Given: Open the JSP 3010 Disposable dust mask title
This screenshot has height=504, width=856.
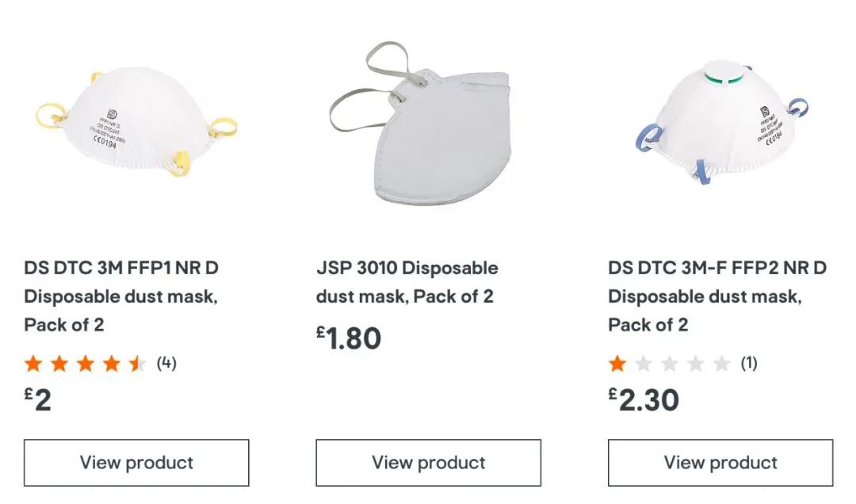Looking at the screenshot, I should (x=407, y=282).
